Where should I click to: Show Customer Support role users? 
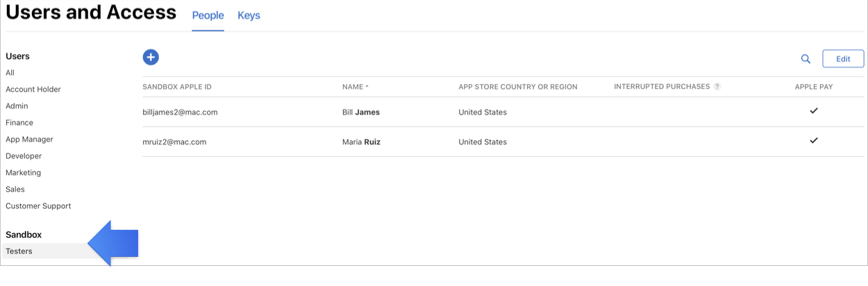click(x=38, y=206)
